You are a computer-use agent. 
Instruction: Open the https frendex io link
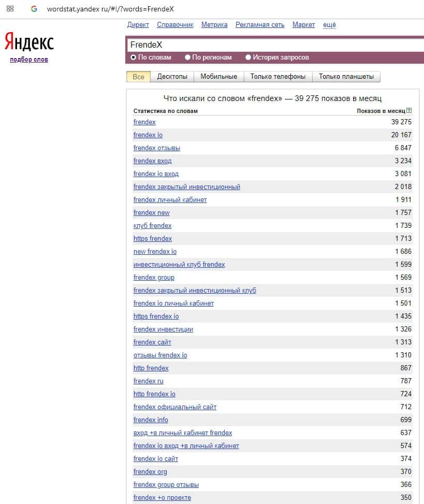156,316
